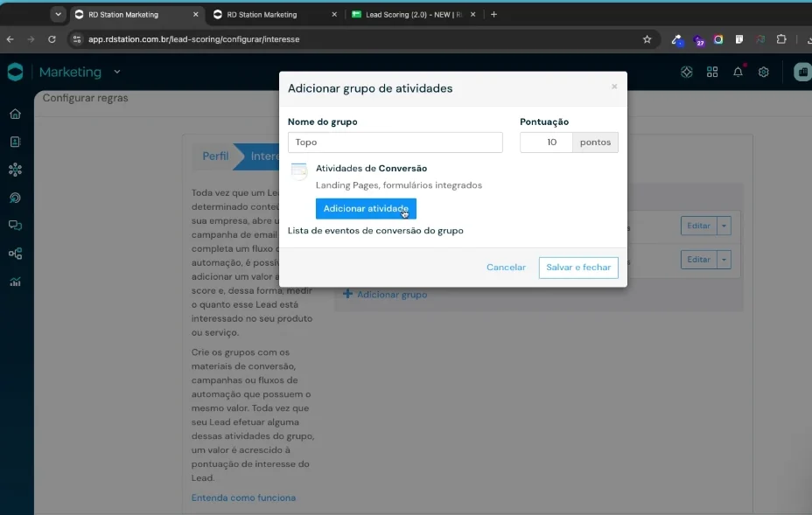812x515 pixels.
Task: Click the pen extension icon
Action: point(677,40)
